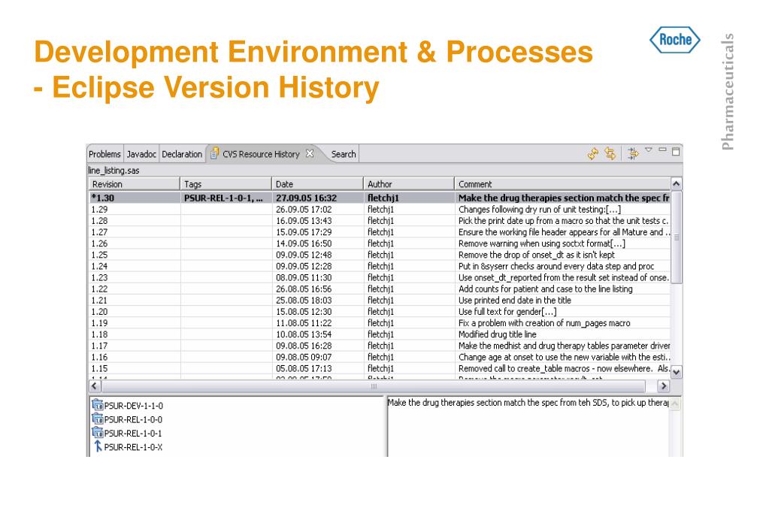This screenshot has width=769, height=532.
Task: Open the Javadoc tab
Action: 141,154
